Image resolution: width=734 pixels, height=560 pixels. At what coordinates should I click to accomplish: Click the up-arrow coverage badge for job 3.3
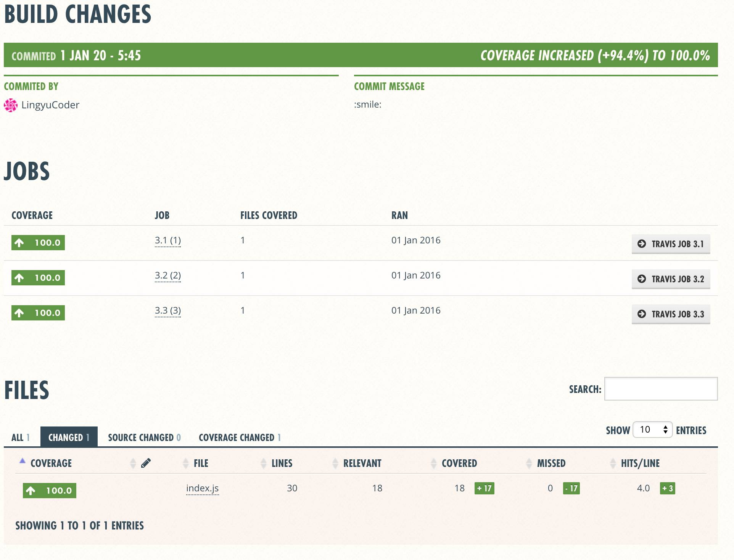coord(38,313)
